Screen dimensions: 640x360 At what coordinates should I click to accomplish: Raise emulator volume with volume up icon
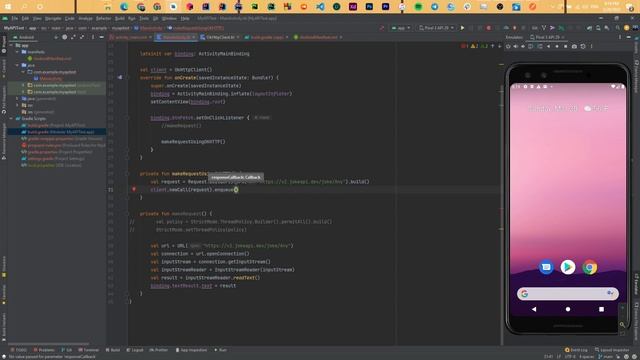(516, 47)
